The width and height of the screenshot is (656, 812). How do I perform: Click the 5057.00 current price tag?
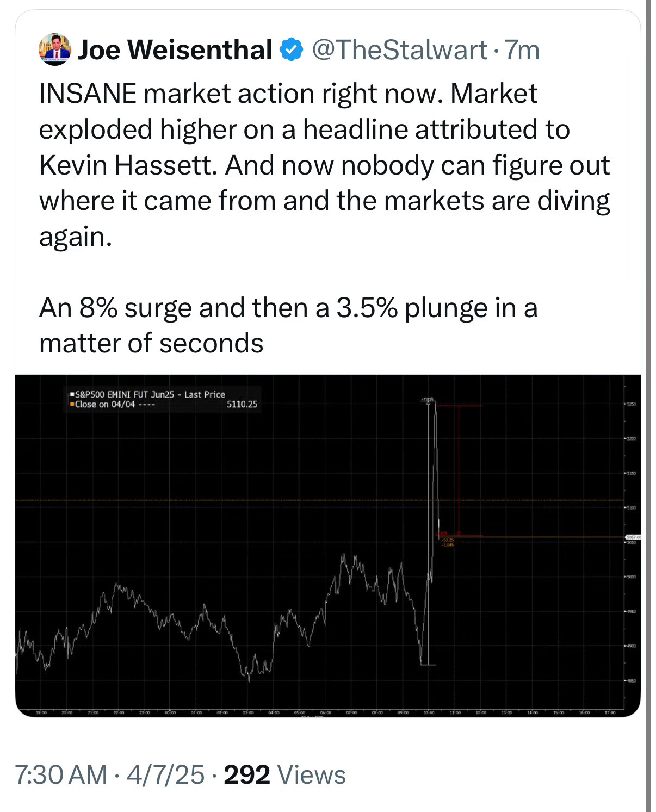click(633, 537)
